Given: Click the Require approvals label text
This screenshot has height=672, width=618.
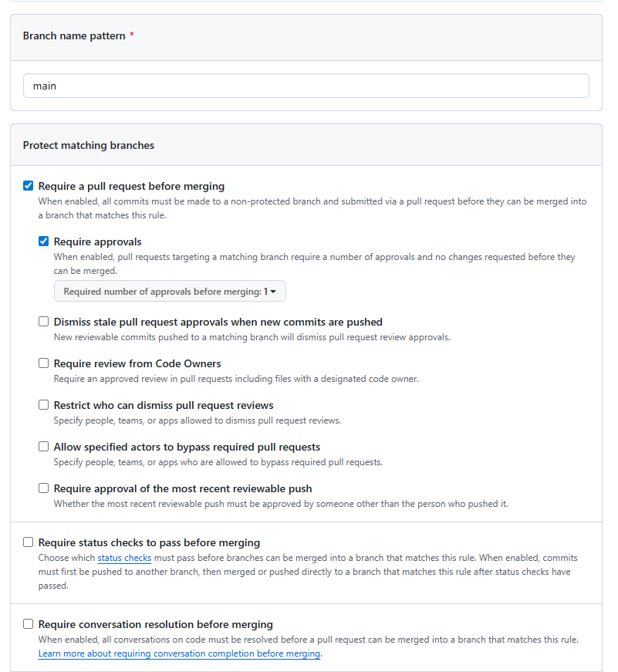Looking at the screenshot, I should click(x=97, y=241).
